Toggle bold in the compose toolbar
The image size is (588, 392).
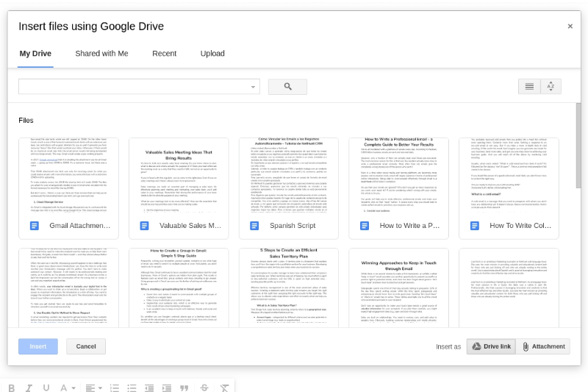12,388
